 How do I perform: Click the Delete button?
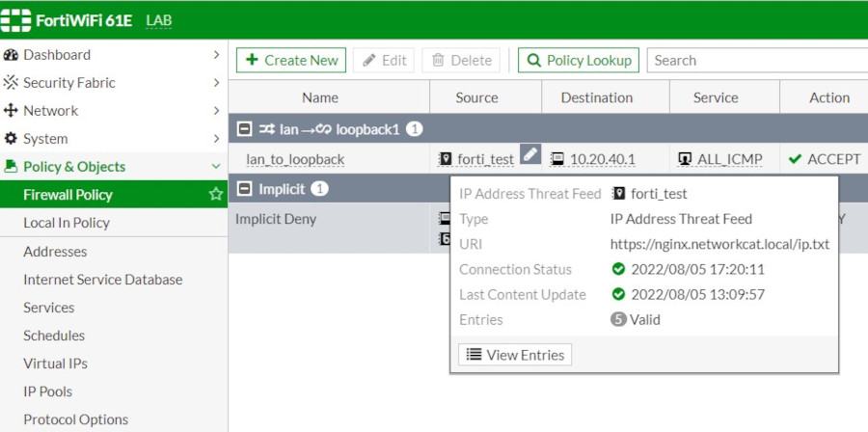(x=461, y=61)
